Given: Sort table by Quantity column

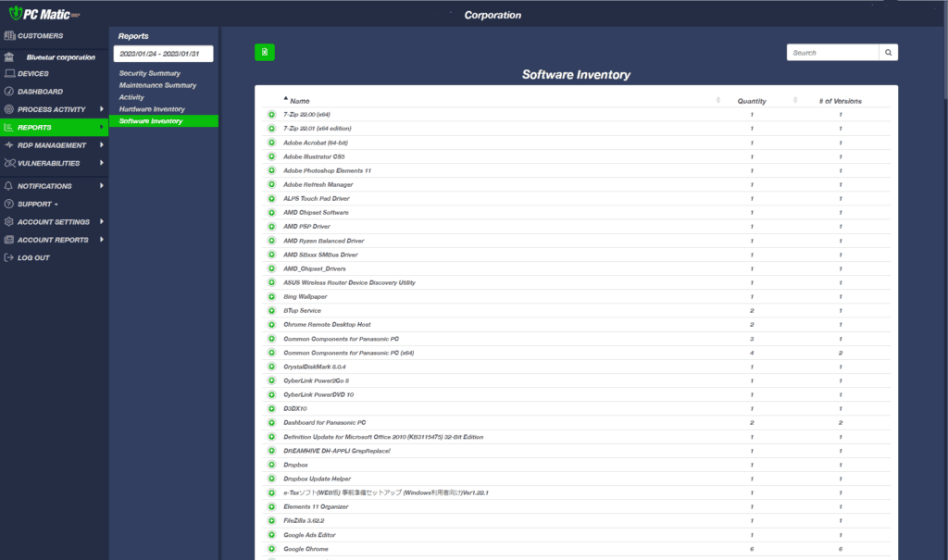Looking at the screenshot, I should pyautogui.click(x=752, y=101).
